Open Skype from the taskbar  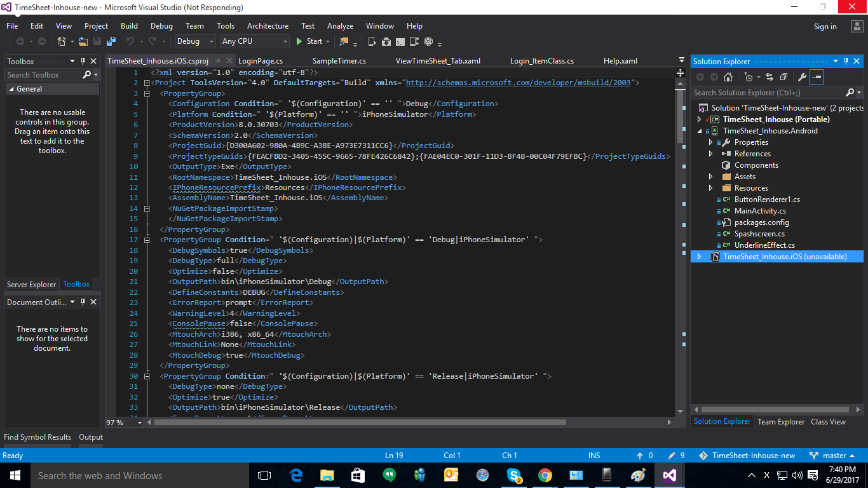point(514,475)
